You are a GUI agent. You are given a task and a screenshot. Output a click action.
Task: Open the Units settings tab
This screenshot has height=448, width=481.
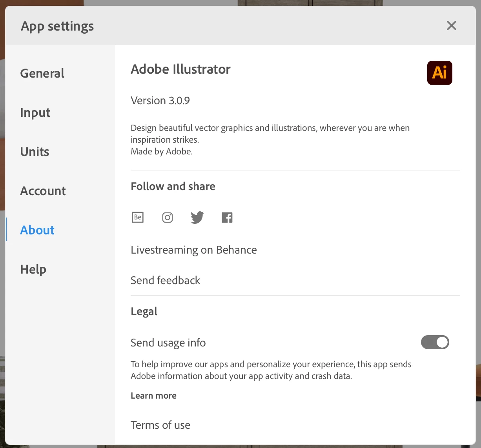[35, 152]
